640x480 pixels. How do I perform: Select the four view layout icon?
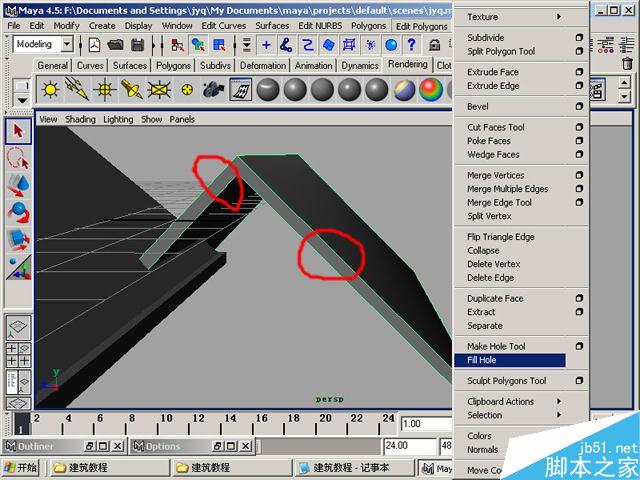[x=19, y=355]
